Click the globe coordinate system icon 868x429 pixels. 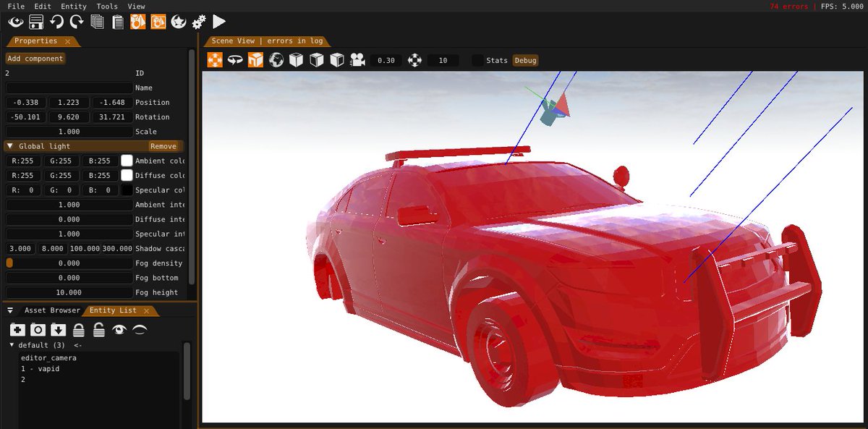point(276,60)
